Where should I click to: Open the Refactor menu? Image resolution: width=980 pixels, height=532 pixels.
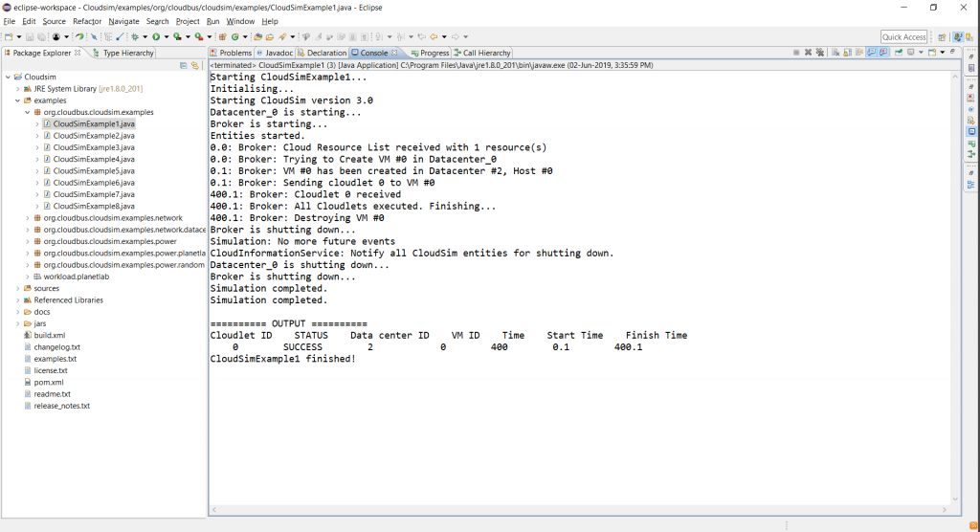pos(87,21)
